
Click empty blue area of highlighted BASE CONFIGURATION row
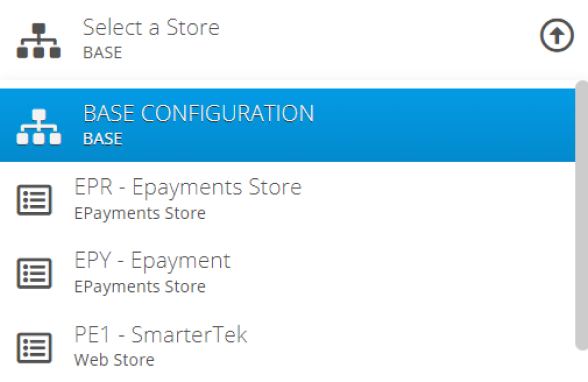(442, 125)
